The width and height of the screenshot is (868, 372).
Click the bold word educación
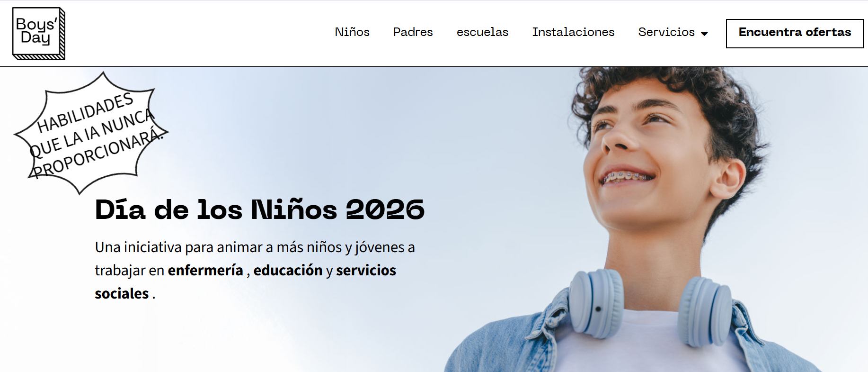(288, 270)
